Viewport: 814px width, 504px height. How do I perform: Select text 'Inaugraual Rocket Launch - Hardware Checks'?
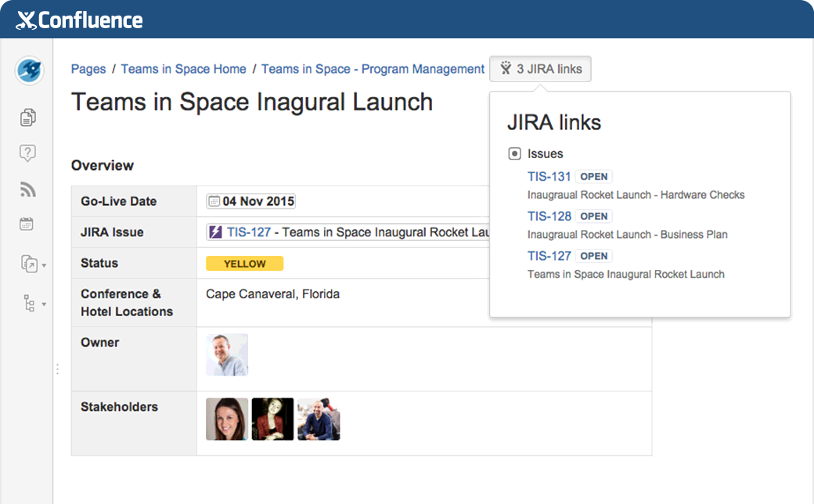pos(636,195)
